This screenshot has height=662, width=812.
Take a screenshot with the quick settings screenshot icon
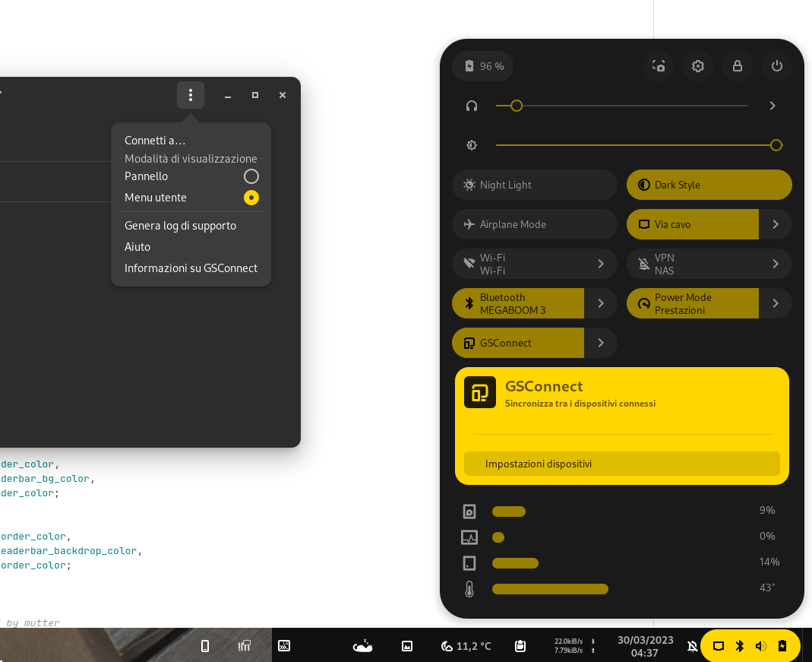click(659, 66)
